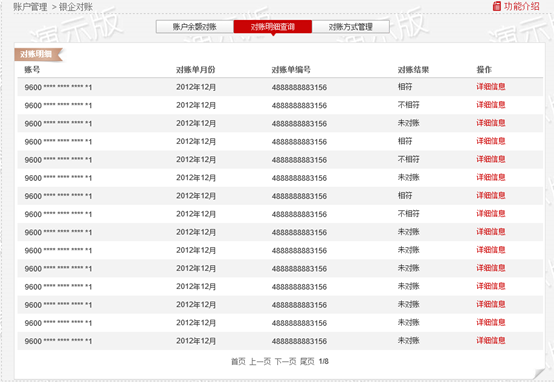The image size is (554, 382).
Task: Open the 功能介绍 link text
Action: coord(521,6)
